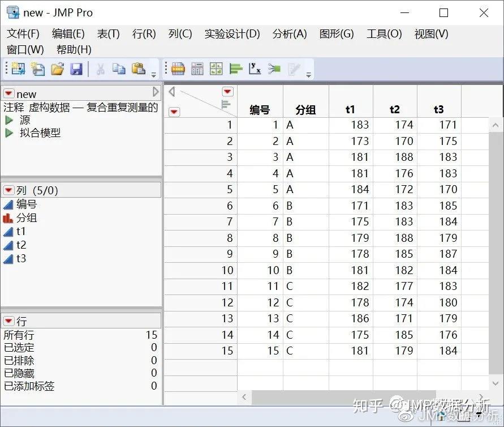Open the red triangle menu beside new
The image size is (504, 427).
[8, 93]
